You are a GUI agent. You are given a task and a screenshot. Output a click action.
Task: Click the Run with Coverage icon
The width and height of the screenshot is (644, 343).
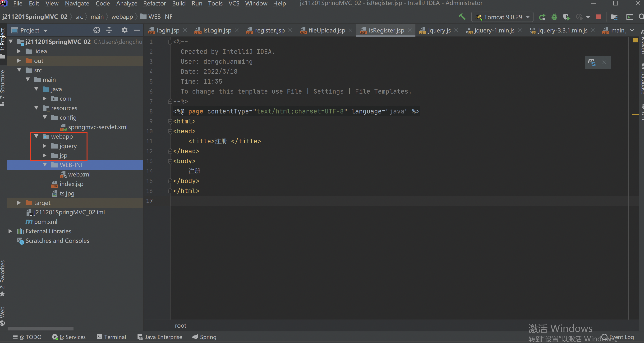click(566, 17)
